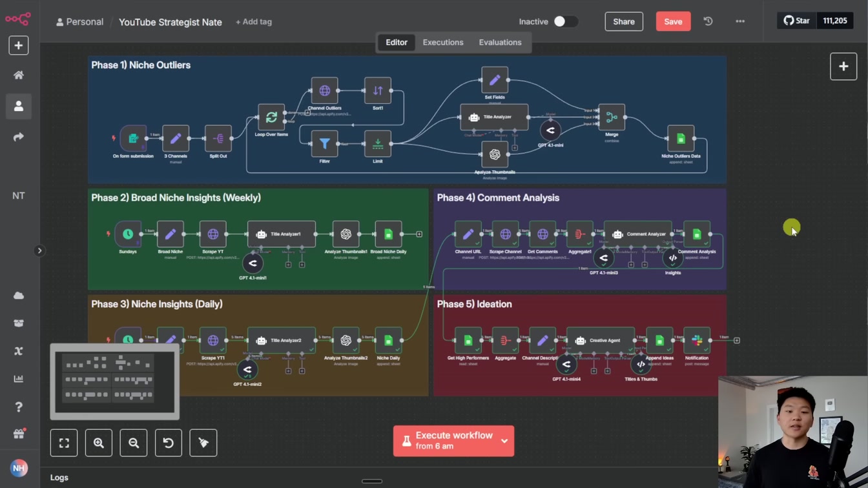Select the Get High Performers sheet node
868x488 pixels.
coord(468,340)
